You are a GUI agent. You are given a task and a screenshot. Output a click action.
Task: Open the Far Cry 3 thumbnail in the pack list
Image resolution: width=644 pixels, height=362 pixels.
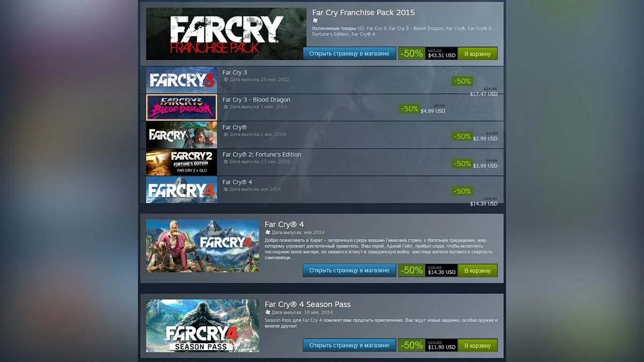[x=181, y=80]
